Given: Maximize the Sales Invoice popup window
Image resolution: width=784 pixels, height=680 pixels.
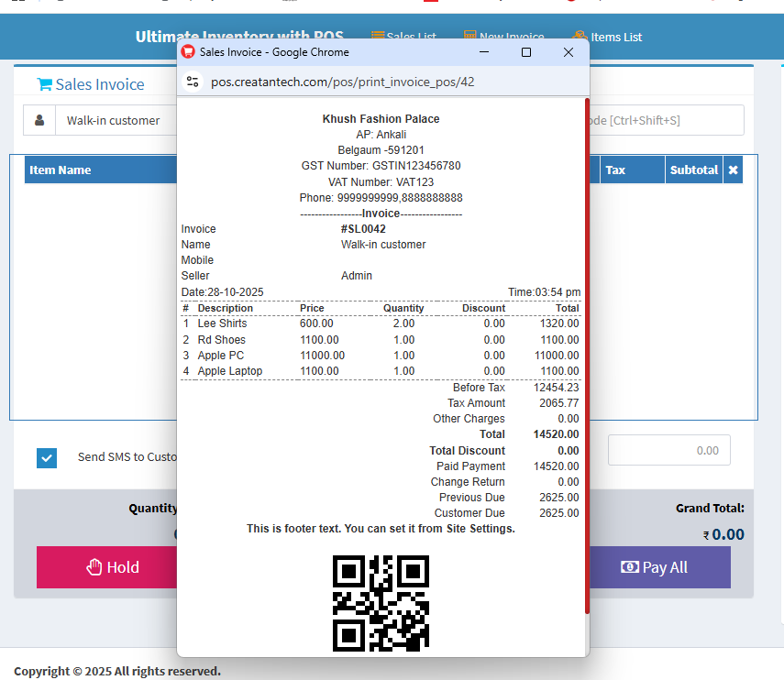Looking at the screenshot, I should tap(526, 52).
